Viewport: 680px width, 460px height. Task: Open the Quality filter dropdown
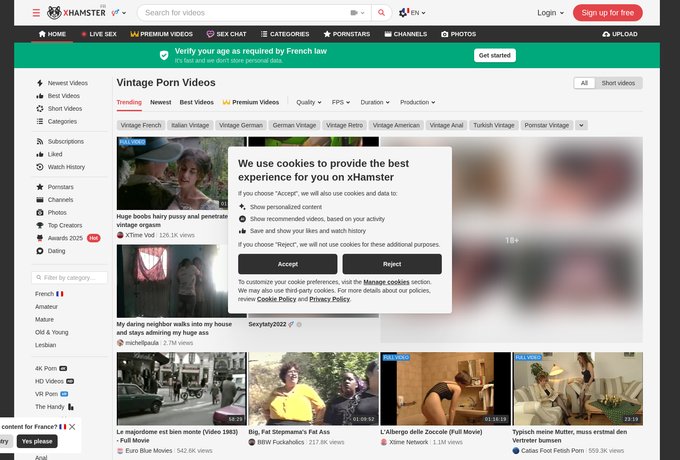pyautogui.click(x=309, y=102)
